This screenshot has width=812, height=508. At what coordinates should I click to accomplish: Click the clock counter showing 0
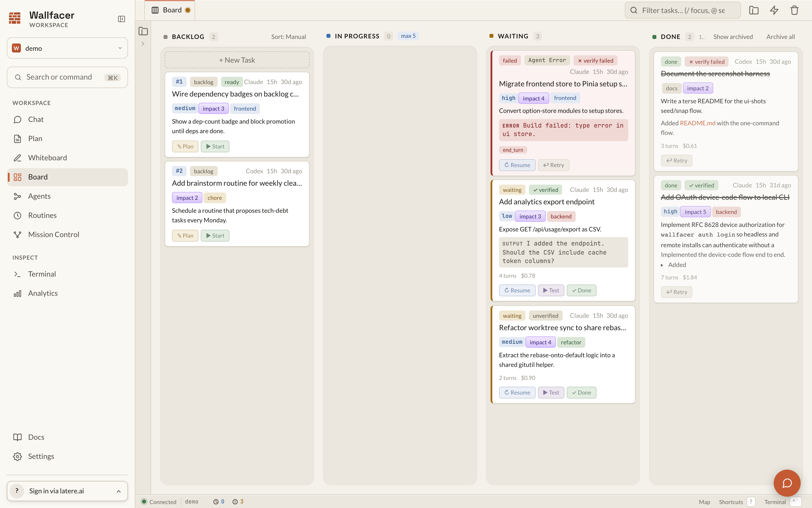(219, 502)
